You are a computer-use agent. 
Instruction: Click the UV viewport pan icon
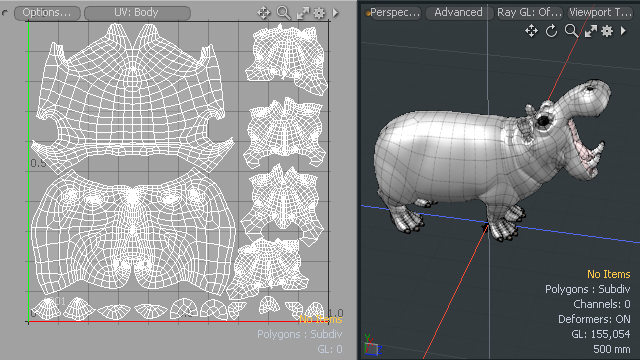pyautogui.click(x=264, y=13)
